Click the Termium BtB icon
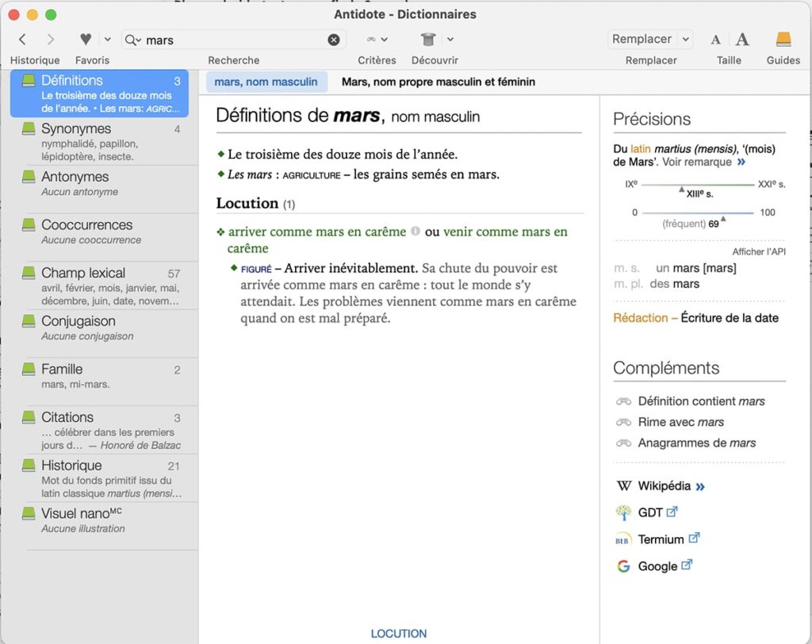This screenshot has height=644, width=812. [x=623, y=539]
